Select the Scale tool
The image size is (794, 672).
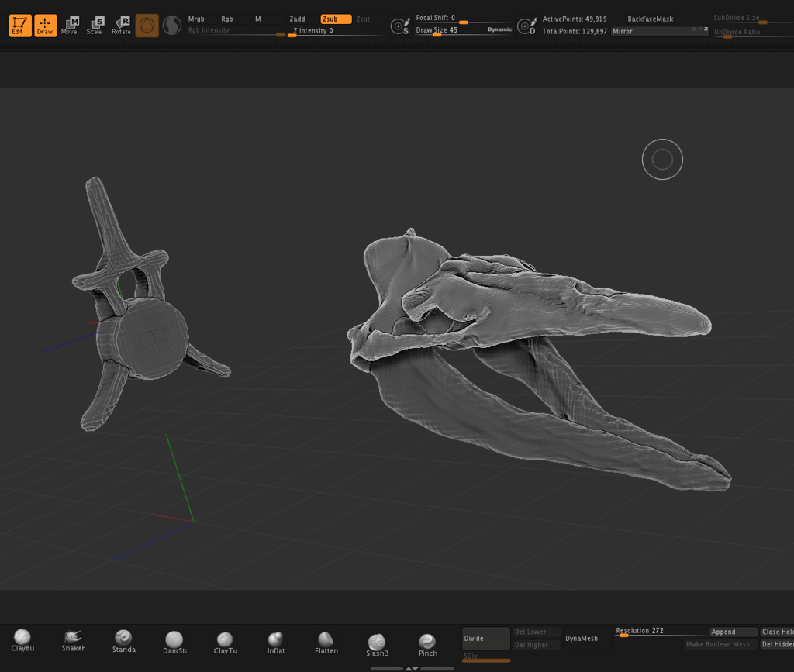[95, 26]
